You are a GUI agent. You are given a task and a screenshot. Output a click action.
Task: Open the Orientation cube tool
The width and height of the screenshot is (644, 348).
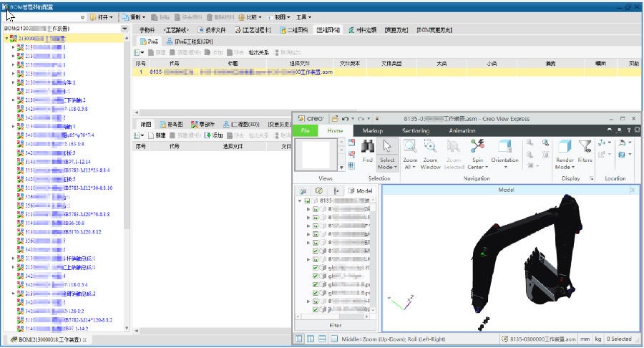504,149
